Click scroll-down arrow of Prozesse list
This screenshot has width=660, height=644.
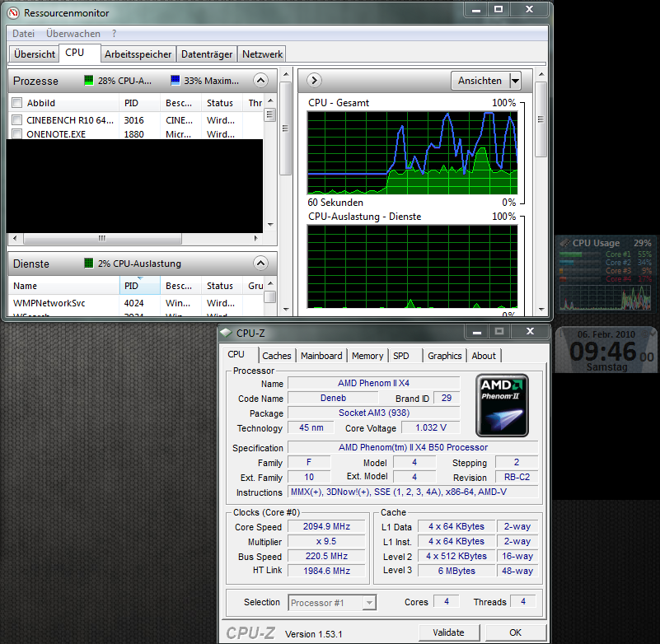[x=270, y=225]
